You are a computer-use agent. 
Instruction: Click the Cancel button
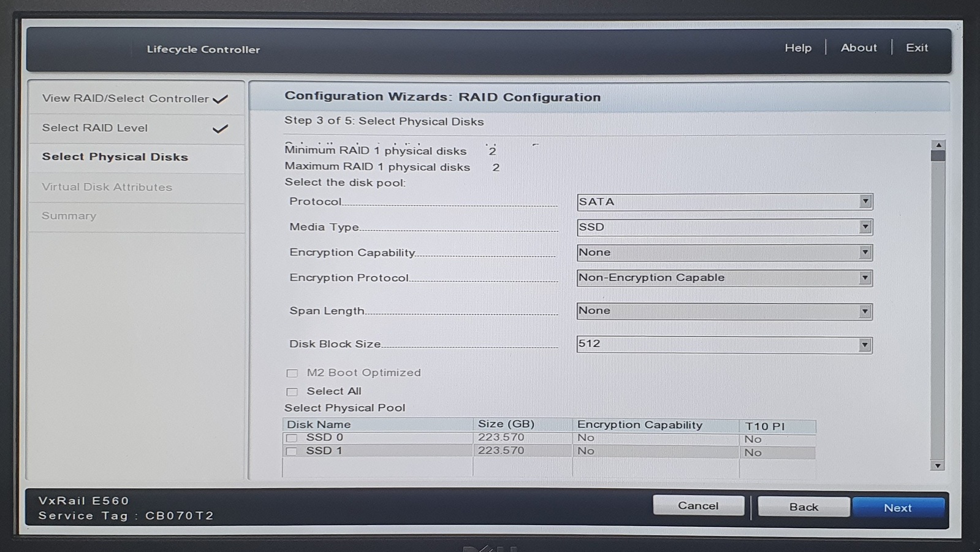coord(698,506)
